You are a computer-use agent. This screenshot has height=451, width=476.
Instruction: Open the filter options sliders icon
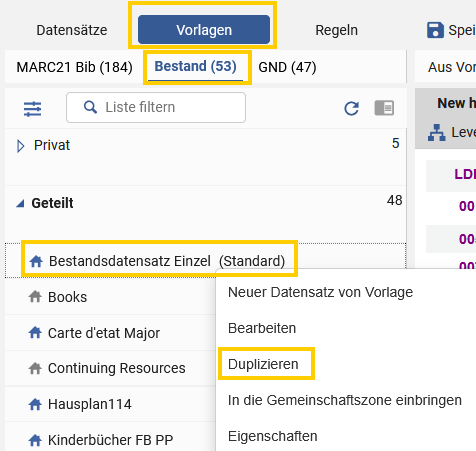[32, 109]
